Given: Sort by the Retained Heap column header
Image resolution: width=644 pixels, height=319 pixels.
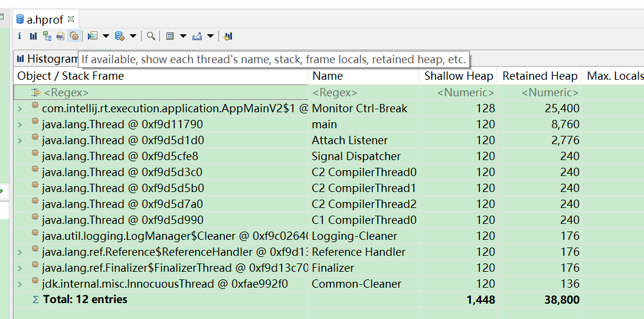Looking at the screenshot, I should tap(540, 76).
